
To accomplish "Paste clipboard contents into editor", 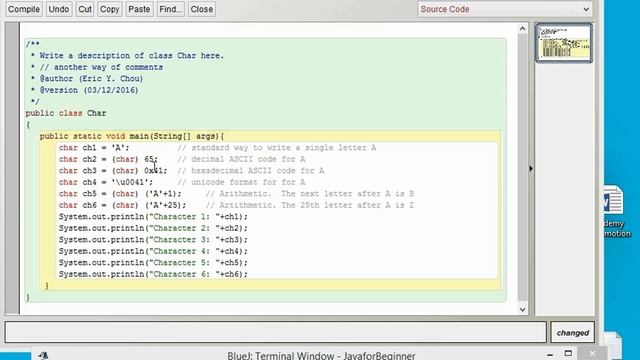I will [139, 9].
